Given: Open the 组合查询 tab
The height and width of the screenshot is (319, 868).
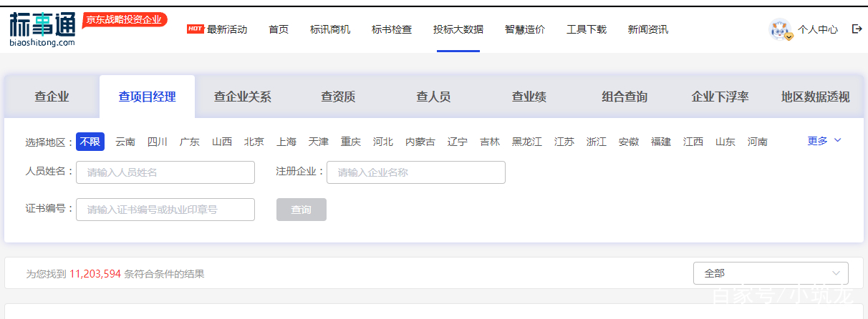Looking at the screenshot, I should pos(625,97).
